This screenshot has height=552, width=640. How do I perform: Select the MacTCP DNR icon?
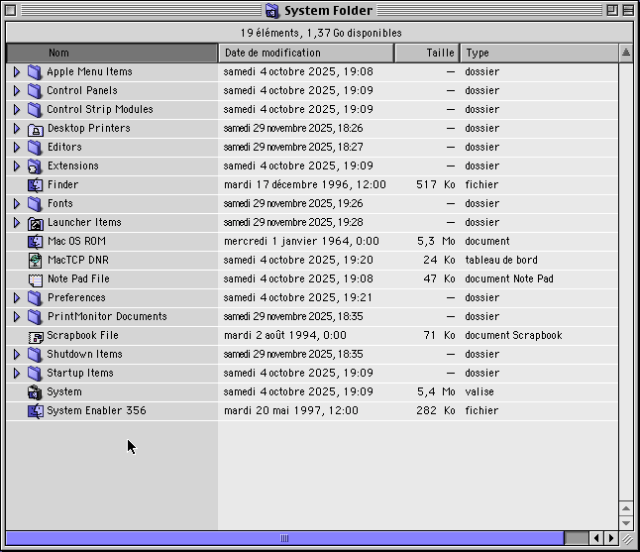(x=35, y=260)
